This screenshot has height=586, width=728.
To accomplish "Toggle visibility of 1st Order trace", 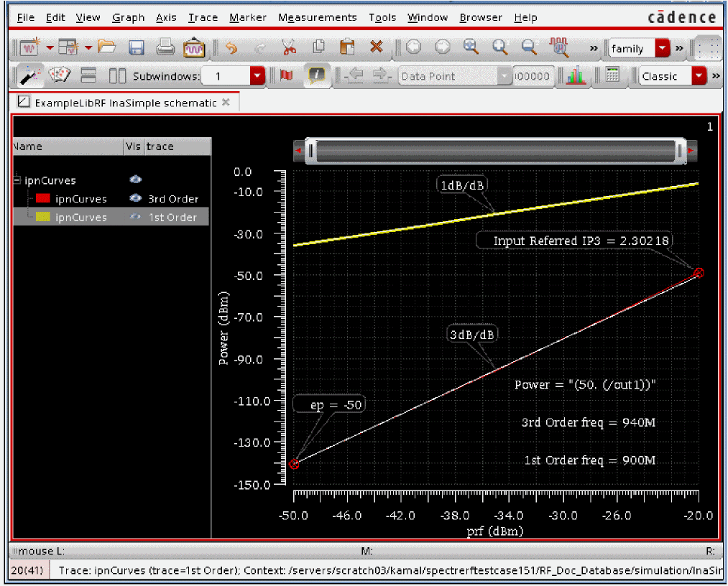I will (135, 217).
